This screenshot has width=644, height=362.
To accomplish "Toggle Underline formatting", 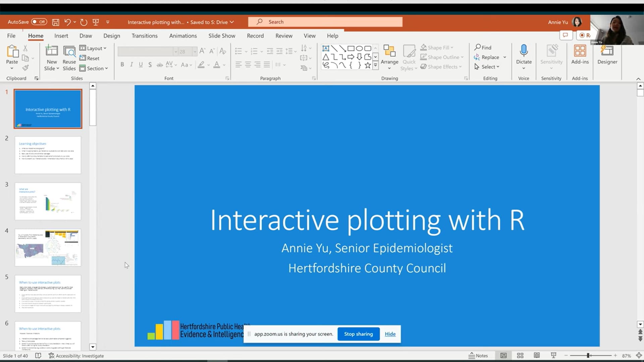I will [141, 64].
